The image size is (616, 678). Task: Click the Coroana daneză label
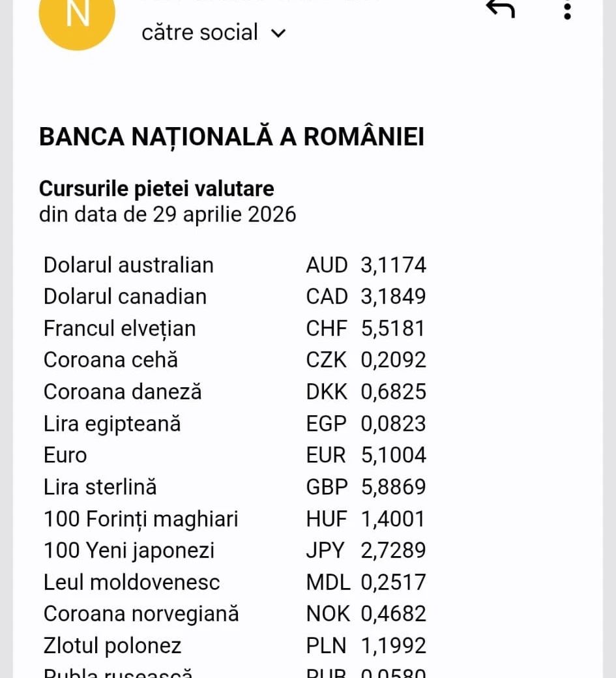point(123,392)
